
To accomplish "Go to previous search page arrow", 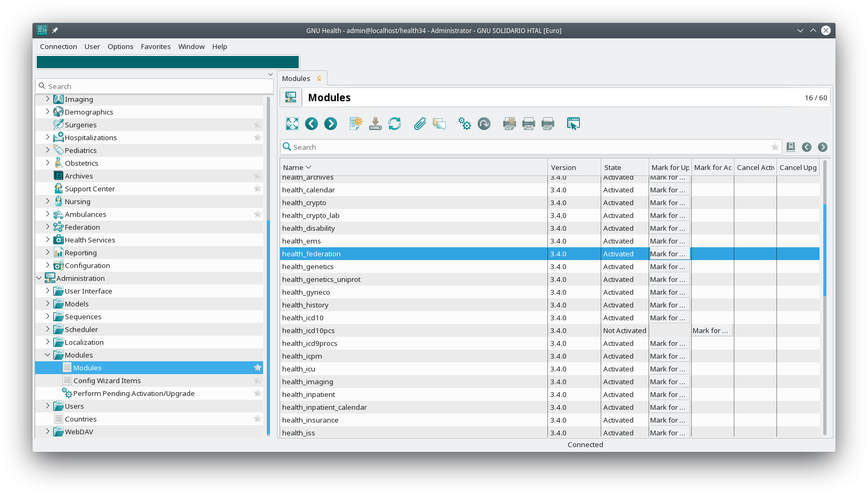I will [x=807, y=147].
